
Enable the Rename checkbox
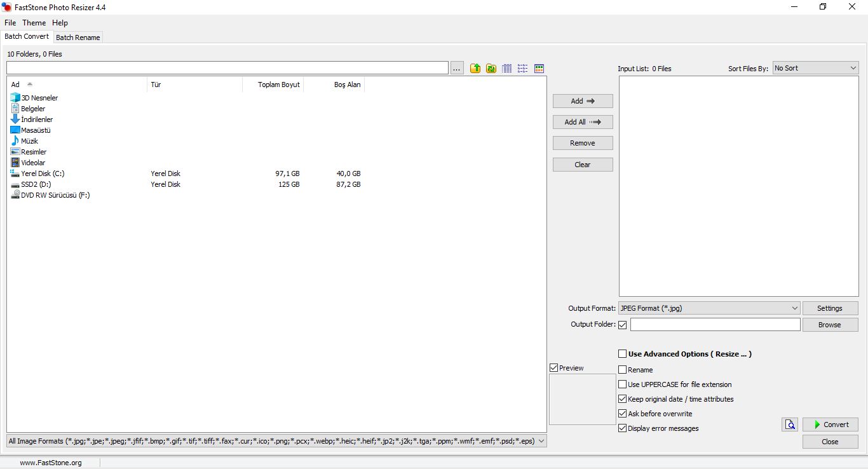[623, 370]
